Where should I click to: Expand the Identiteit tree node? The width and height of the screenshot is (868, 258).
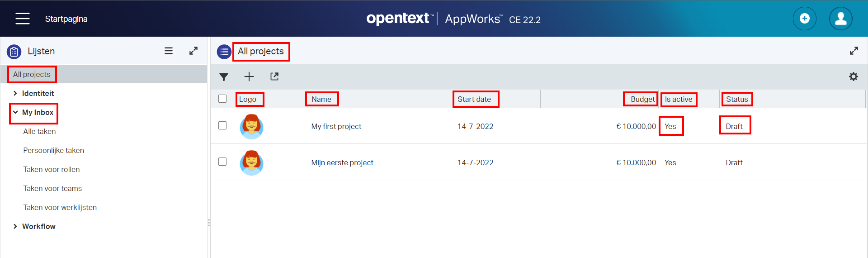point(15,93)
